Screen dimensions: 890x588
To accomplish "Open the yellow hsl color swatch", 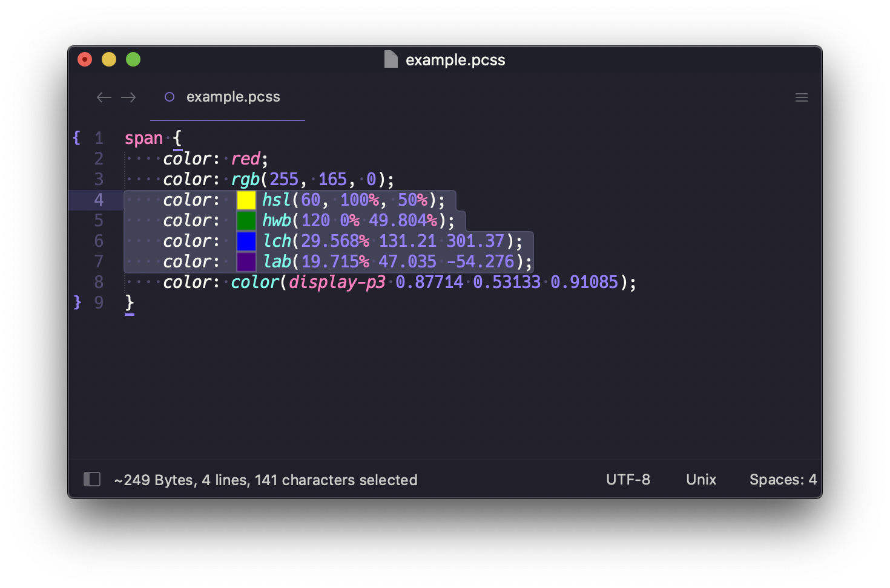I will pyautogui.click(x=246, y=200).
